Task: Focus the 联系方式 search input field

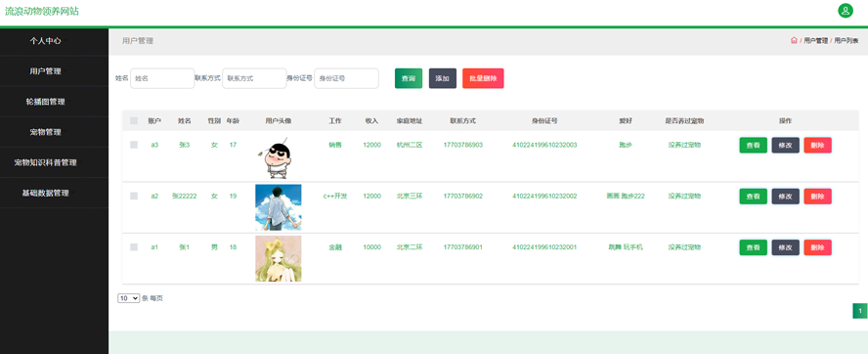Action: [x=254, y=78]
